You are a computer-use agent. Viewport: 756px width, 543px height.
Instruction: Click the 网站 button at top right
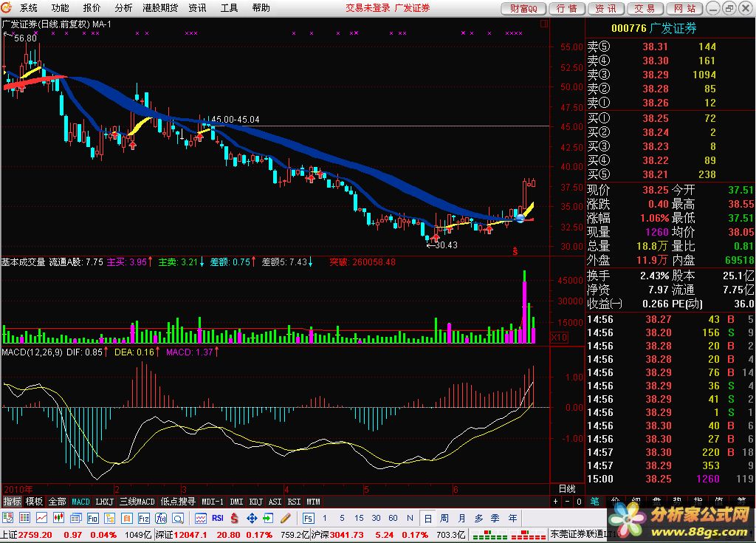coord(684,8)
